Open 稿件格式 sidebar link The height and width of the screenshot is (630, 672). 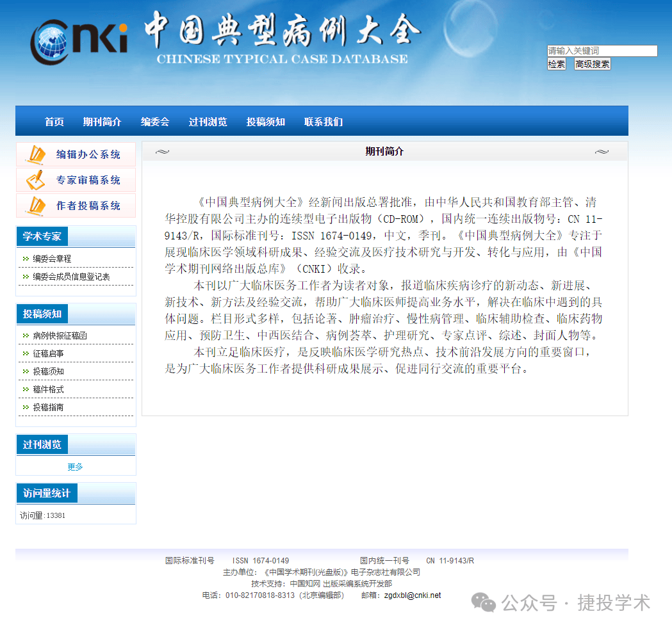tap(48, 390)
